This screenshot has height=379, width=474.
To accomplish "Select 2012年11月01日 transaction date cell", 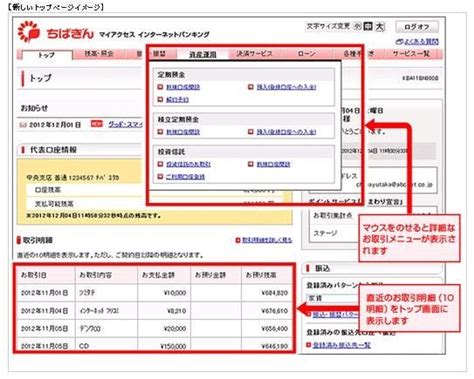I will [x=45, y=293].
